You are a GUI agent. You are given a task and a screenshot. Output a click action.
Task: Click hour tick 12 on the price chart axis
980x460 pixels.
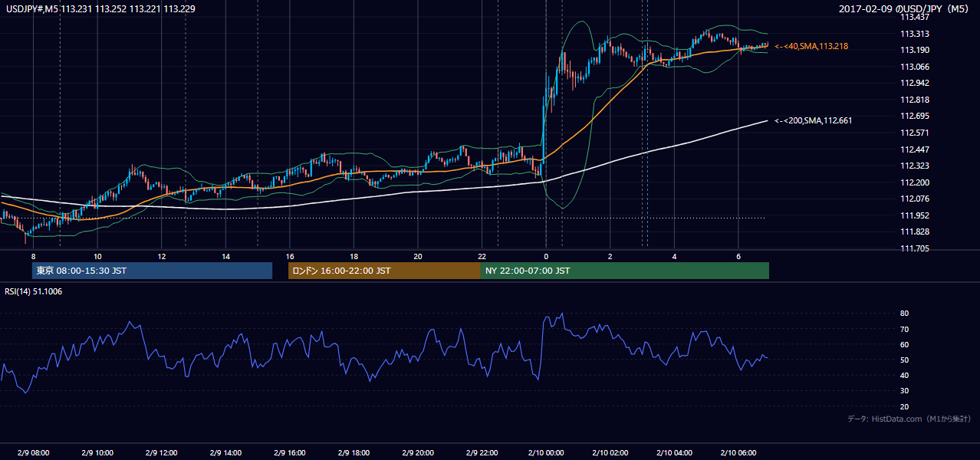coord(161,256)
